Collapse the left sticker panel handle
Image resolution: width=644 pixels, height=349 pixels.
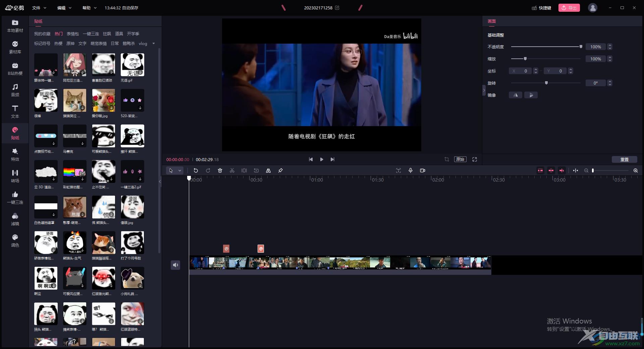point(160,181)
